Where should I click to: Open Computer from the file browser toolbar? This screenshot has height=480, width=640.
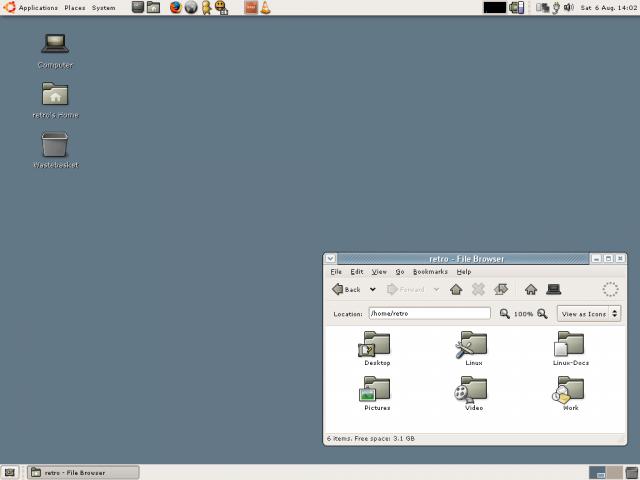tap(553, 289)
